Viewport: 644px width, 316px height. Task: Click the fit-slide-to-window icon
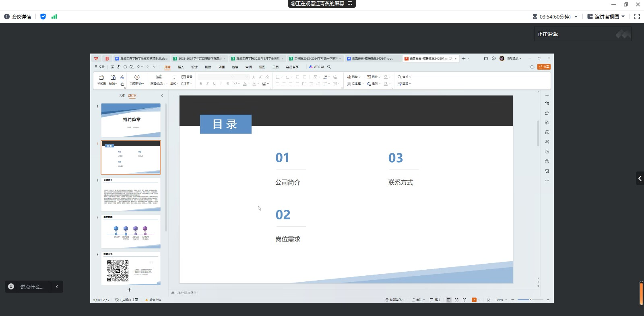(488, 300)
